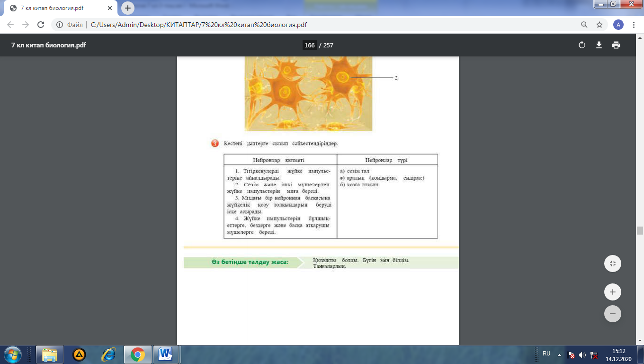
Task: Click the fit to page button
Action: (x=613, y=264)
